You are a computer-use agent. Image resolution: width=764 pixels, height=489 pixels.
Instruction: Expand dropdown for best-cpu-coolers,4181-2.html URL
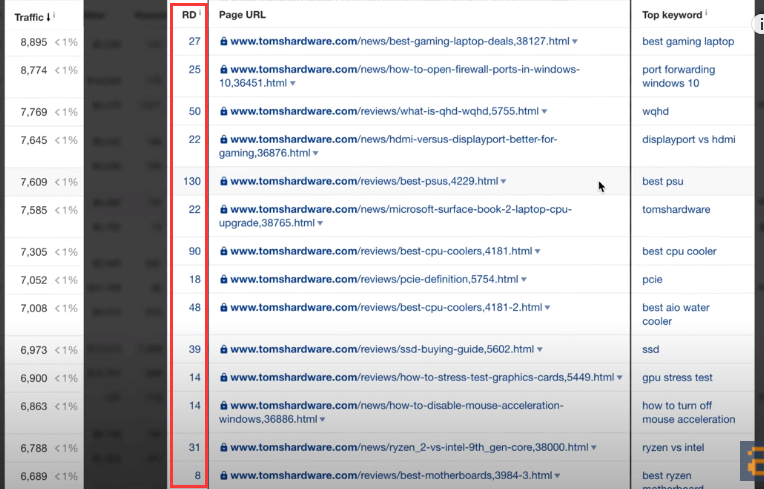coord(547,308)
